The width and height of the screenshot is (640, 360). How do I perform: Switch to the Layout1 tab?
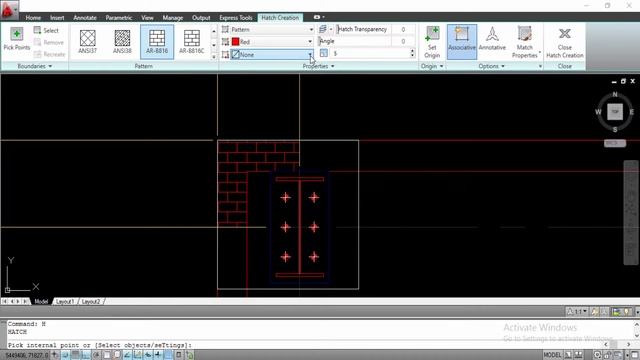[x=65, y=301]
